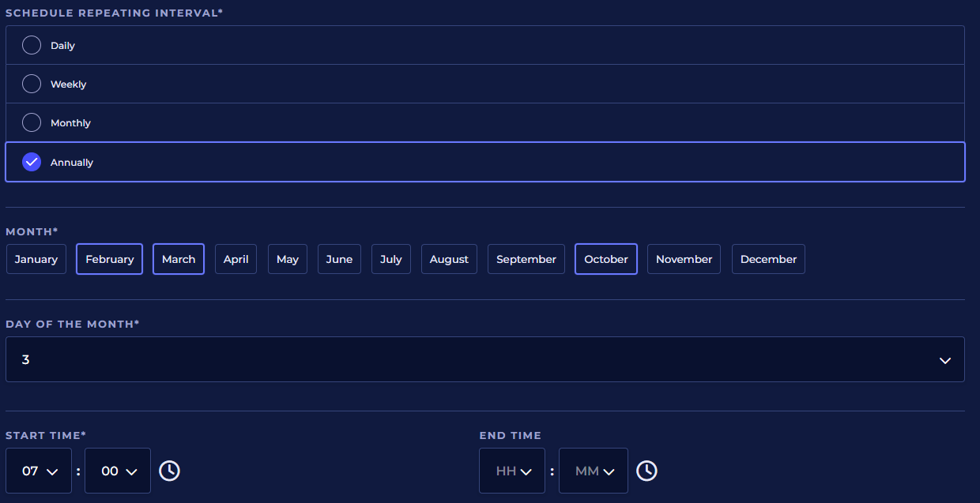Open the end time clock picker

[646, 471]
